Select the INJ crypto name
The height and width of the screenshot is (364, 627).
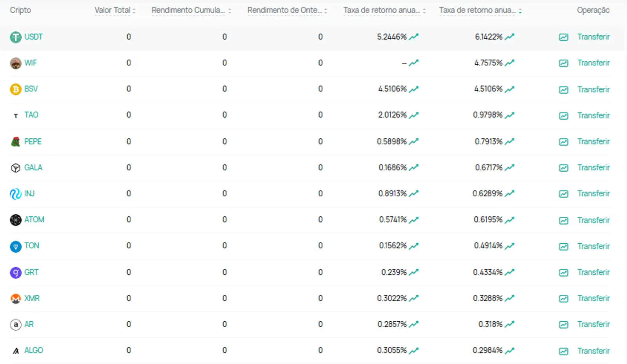(29, 194)
